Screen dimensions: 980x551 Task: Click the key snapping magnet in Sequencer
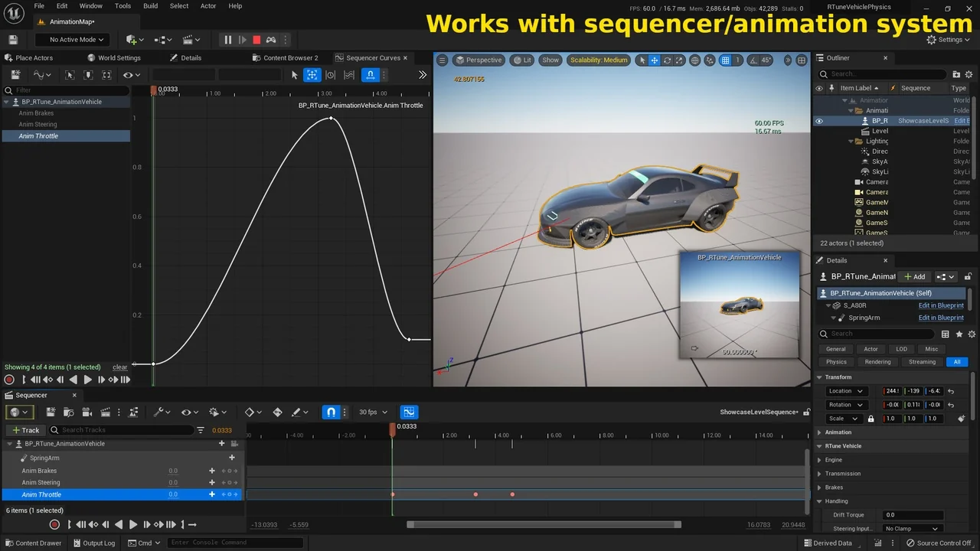tap(331, 412)
